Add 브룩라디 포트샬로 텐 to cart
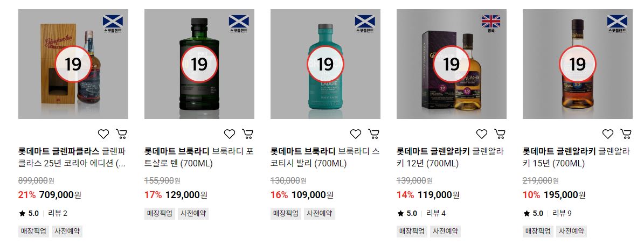The height and width of the screenshot is (245, 644). (x=248, y=134)
